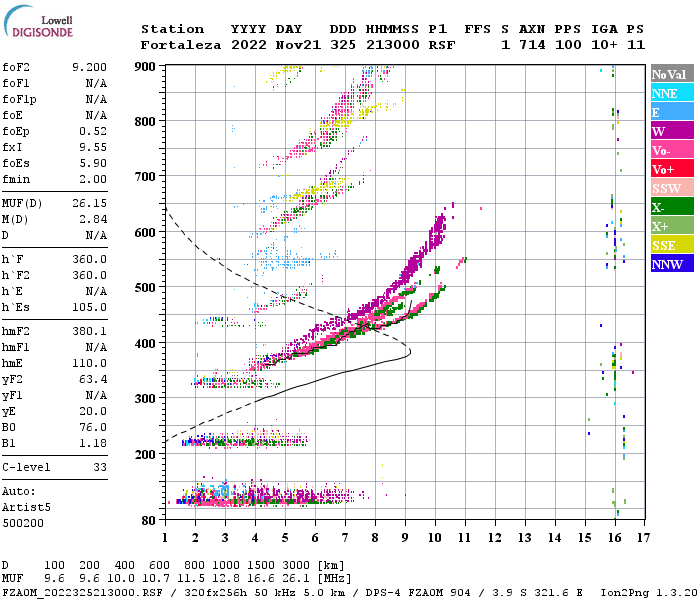Click the fxI value 9.55
Viewport: 700px width, 600px height.
[x=93, y=147]
